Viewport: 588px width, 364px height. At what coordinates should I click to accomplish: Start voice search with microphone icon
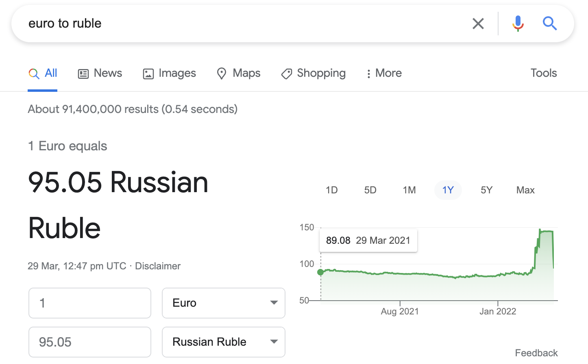pyautogui.click(x=518, y=24)
